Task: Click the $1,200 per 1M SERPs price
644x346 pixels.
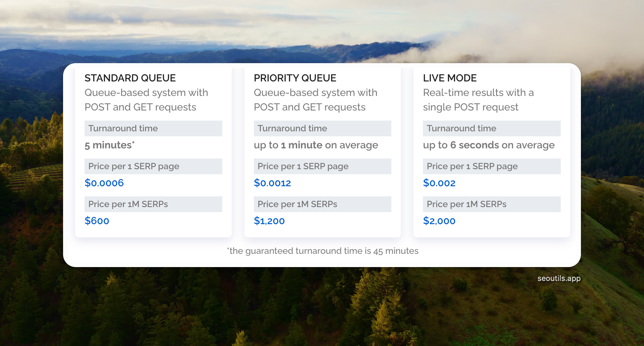Action: 269,221
